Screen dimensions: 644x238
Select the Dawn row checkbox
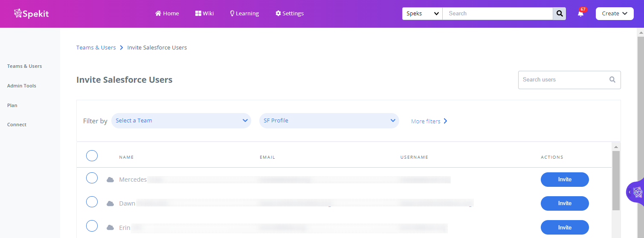92,202
